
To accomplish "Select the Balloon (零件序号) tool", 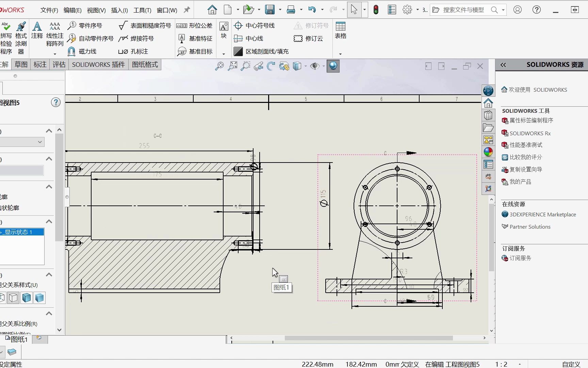I will (85, 26).
